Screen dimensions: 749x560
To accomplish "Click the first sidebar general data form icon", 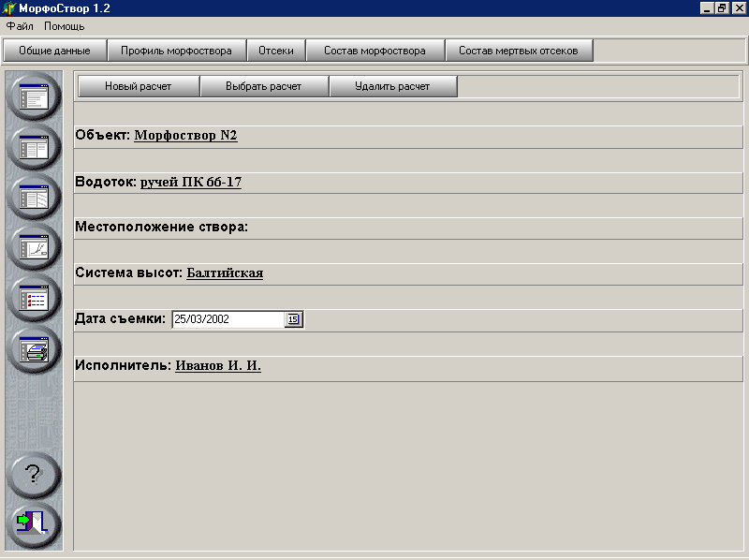I will (34, 96).
